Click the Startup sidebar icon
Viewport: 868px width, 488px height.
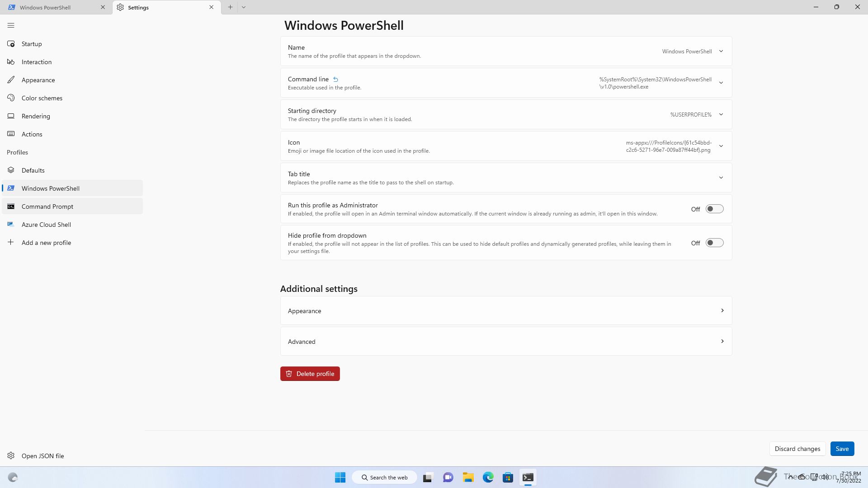coord(11,44)
